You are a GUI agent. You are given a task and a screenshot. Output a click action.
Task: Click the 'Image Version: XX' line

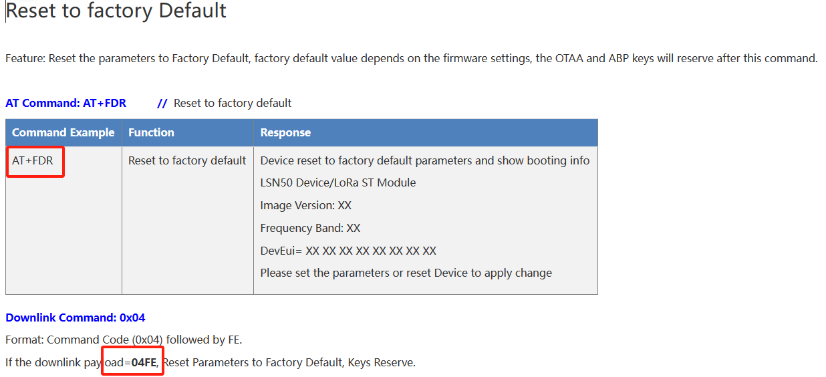pyautogui.click(x=306, y=206)
